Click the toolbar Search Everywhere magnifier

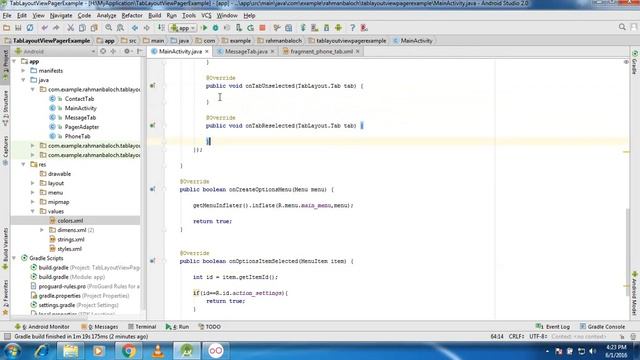pyautogui.click(x=622, y=27)
